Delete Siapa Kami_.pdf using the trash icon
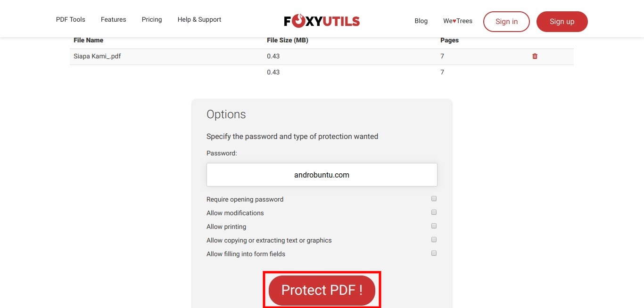The image size is (644, 308). coord(535,56)
